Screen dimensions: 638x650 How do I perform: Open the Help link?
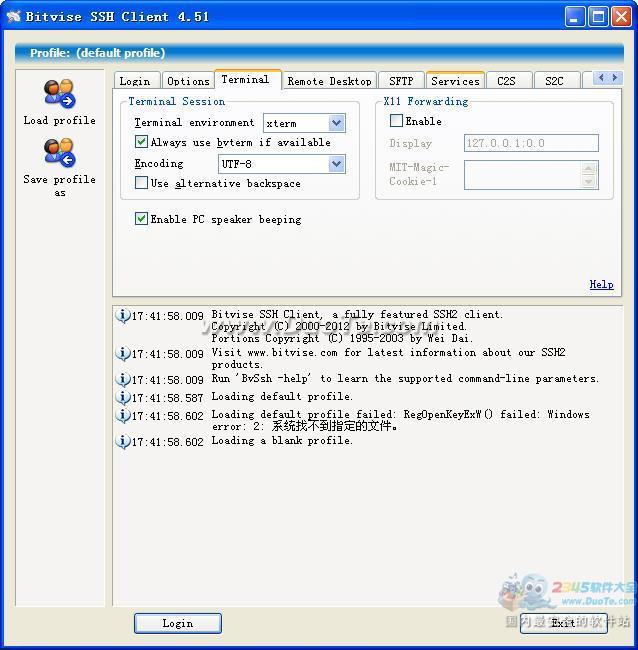602,284
